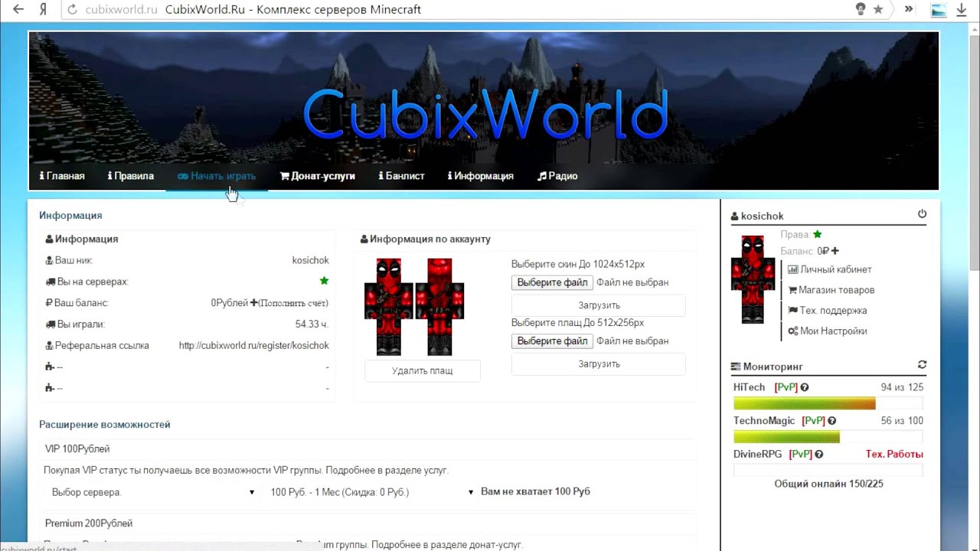Open the 100 Руб. - 1 Мес duration dropdown
980x551 pixels.
[x=371, y=492]
